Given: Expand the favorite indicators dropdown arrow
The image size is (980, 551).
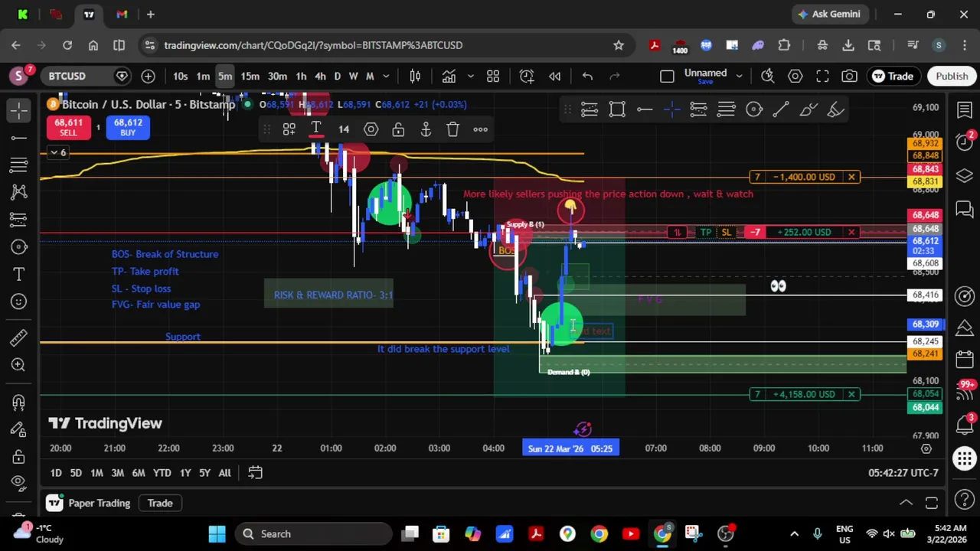Looking at the screenshot, I should pos(470,76).
